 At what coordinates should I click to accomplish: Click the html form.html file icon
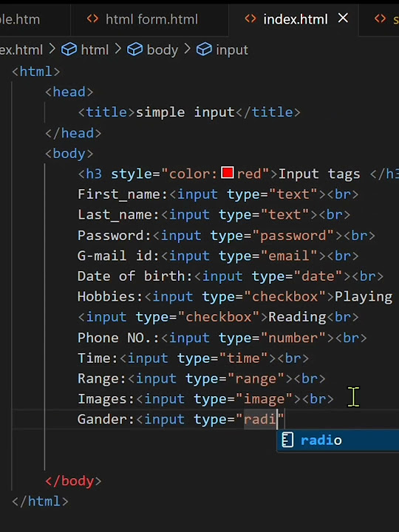(92, 19)
